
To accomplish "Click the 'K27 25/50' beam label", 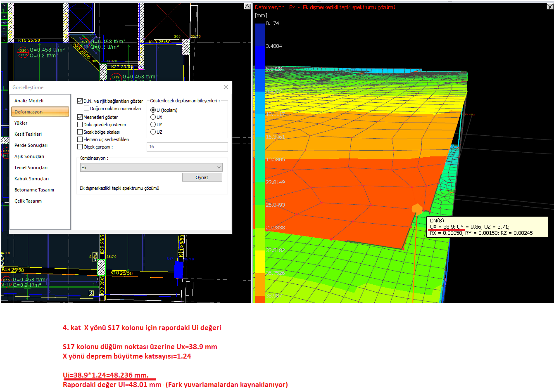I will pyautogui.click(x=122, y=66).
